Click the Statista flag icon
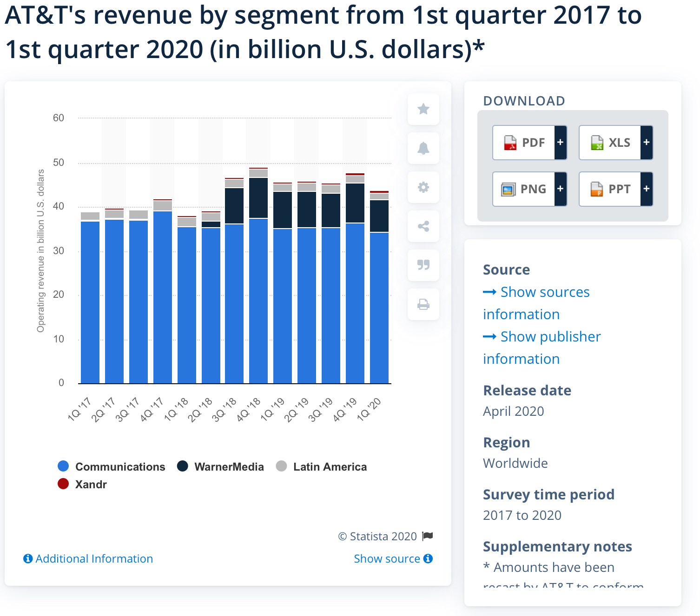The height and width of the screenshot is (616, 700). 428,536
